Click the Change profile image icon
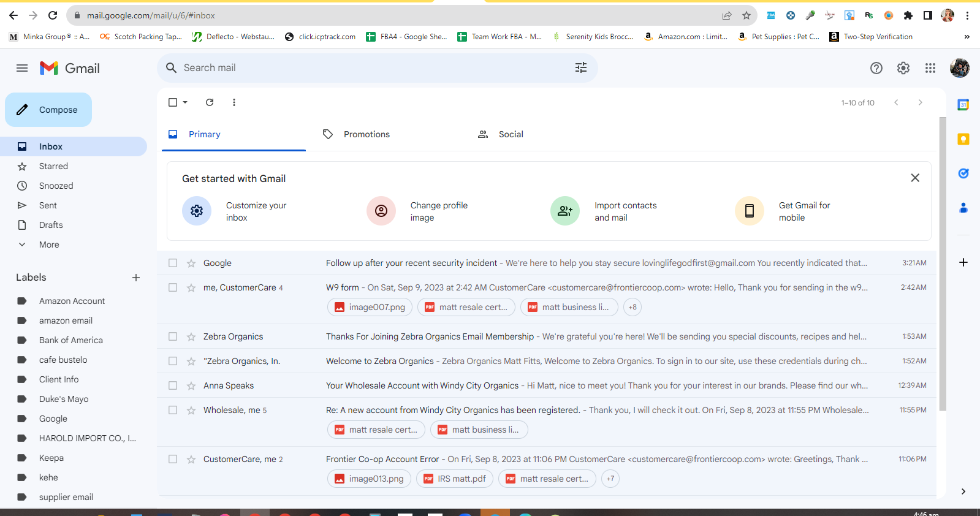The height and width of the screenshot is (516, 980). coord(381,211)
